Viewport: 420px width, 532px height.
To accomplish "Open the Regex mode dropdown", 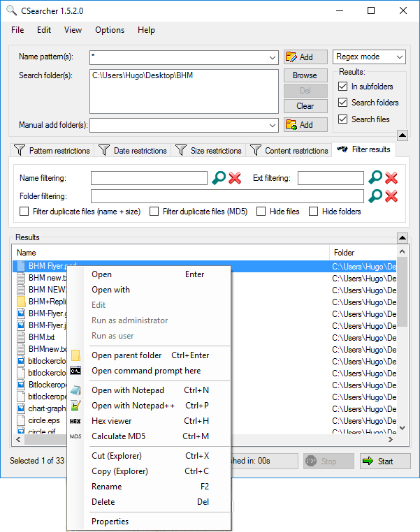I will point(369,57).
